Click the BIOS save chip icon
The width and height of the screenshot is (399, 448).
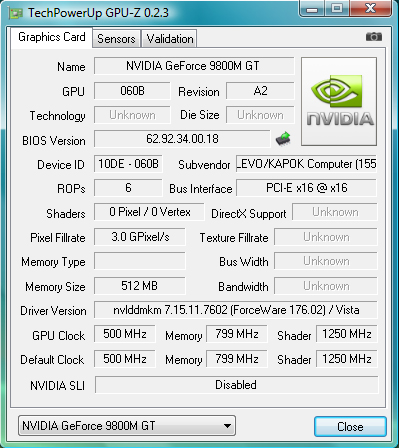283,139
